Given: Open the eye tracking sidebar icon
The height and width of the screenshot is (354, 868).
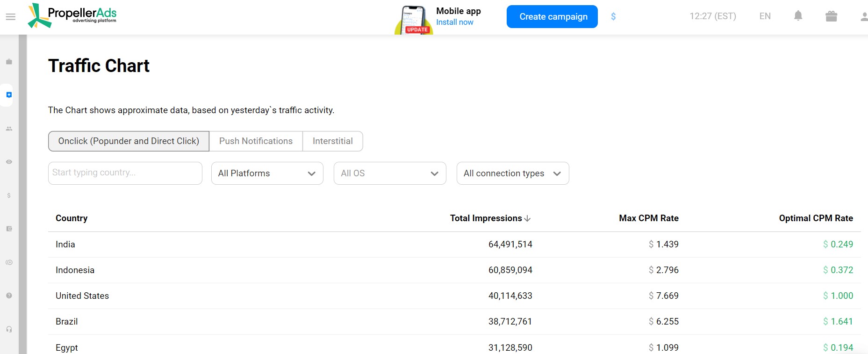Looking at the screenshot, I should click(x=9, y=162).
